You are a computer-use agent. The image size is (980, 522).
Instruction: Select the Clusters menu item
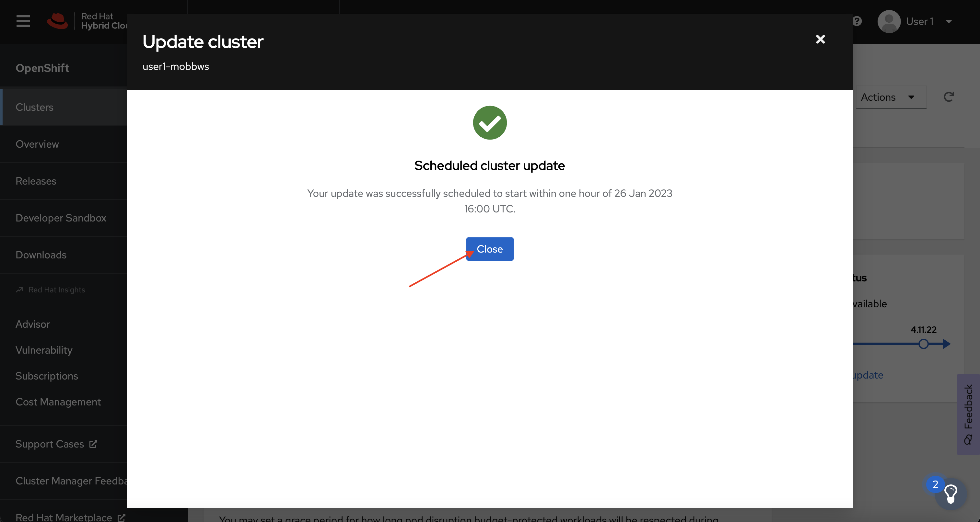(x=34, y=107)
